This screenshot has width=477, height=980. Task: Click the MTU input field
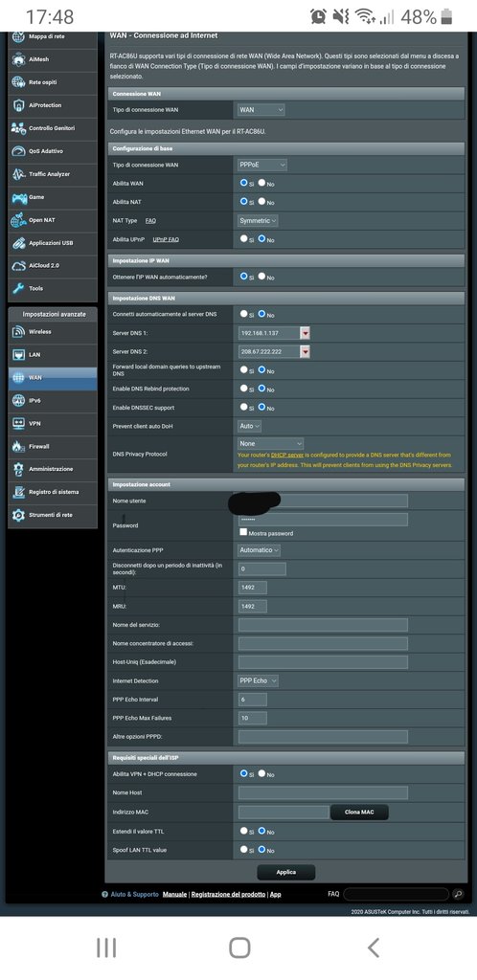click(253, 588)
